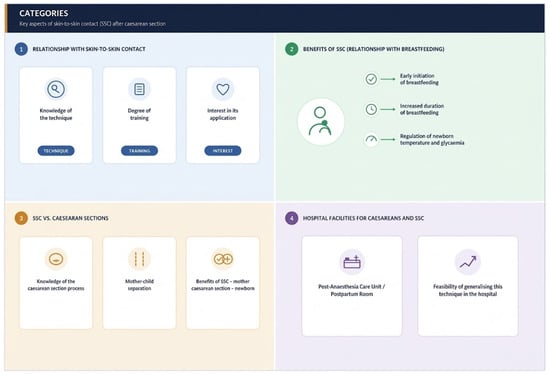Click the text Early initiation of breastfeeding

coord(419,79)
